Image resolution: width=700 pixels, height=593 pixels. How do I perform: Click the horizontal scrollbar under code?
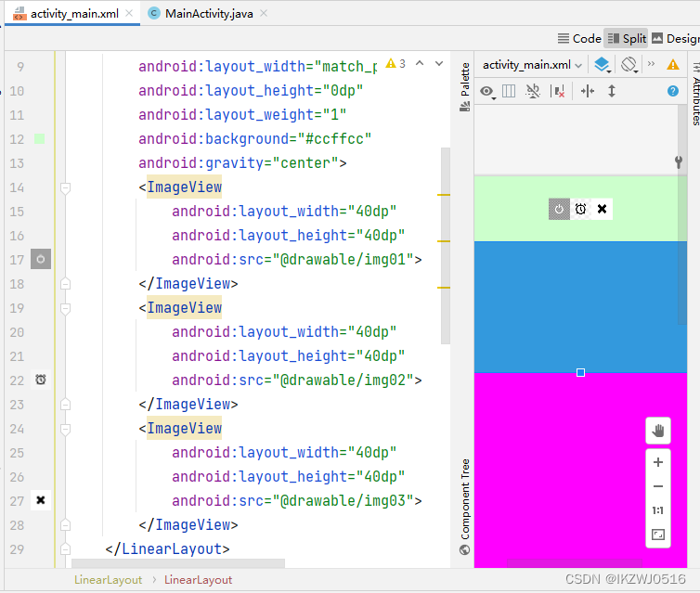pos(178,563)
